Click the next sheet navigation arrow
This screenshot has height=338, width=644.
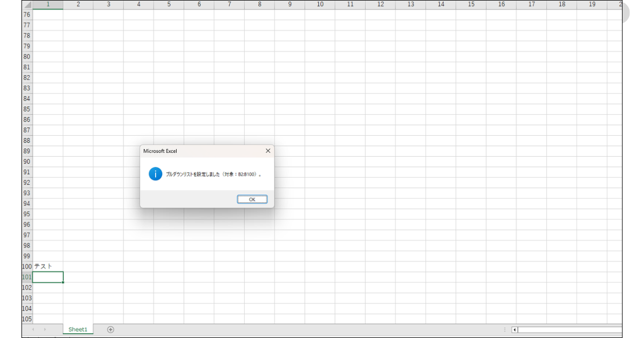[45, 329]
